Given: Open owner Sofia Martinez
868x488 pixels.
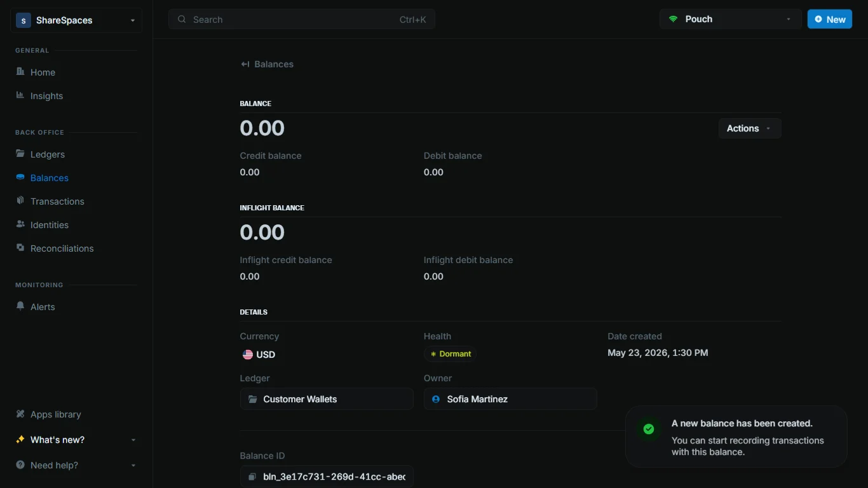Looking at the screenshot, I should 510,399.
